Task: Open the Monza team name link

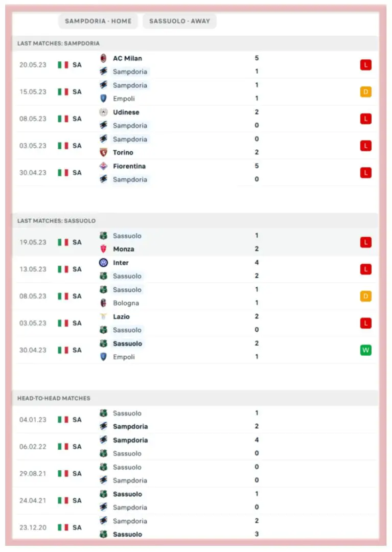Action: 124,249
